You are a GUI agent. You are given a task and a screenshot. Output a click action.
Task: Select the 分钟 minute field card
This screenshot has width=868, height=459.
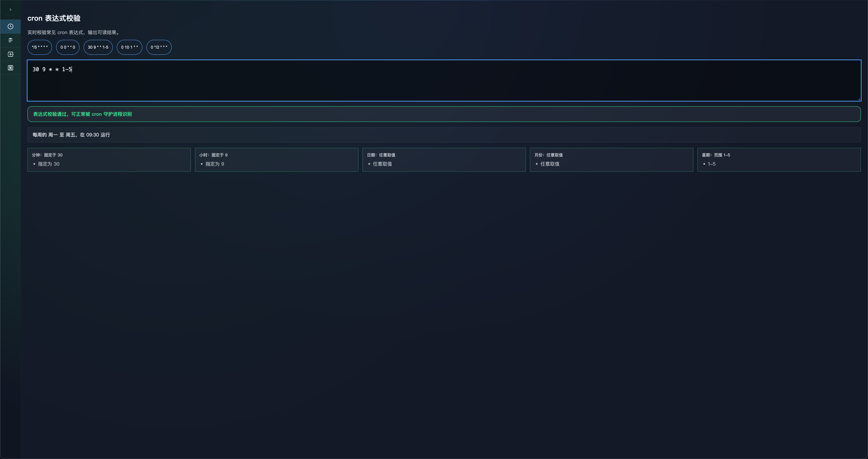pyautogui.click(x=109, y=160)
